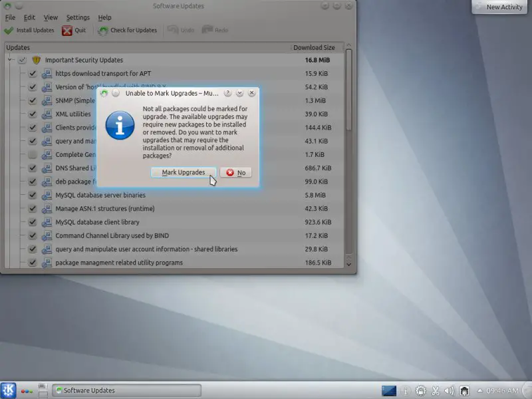
Task: Open the View menu
Action: [x=51, y=18]
